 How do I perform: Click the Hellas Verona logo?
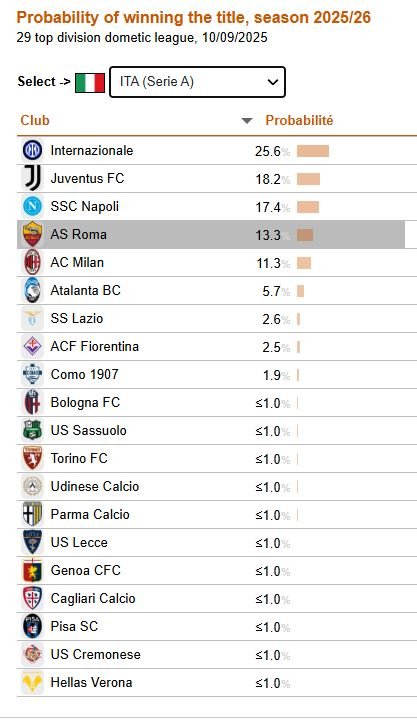coord(32,682)
